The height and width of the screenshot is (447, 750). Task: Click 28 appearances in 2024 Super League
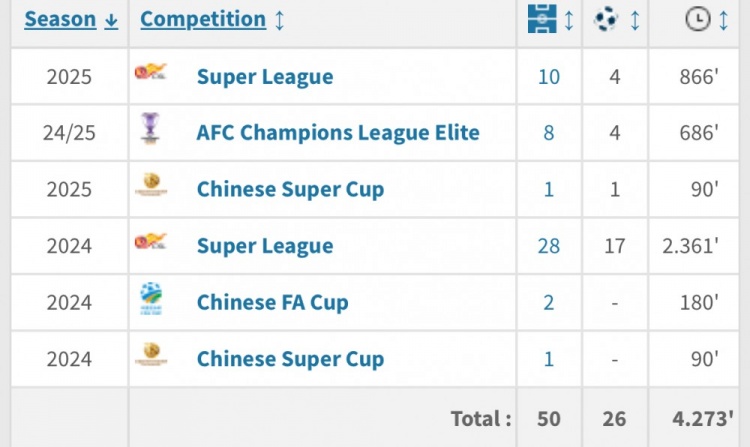point(549,245)
